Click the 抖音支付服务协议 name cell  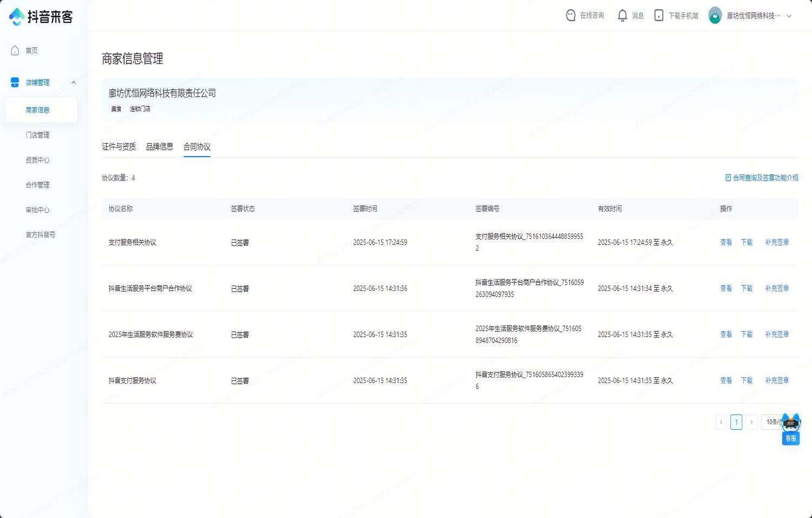pos(133,380)
